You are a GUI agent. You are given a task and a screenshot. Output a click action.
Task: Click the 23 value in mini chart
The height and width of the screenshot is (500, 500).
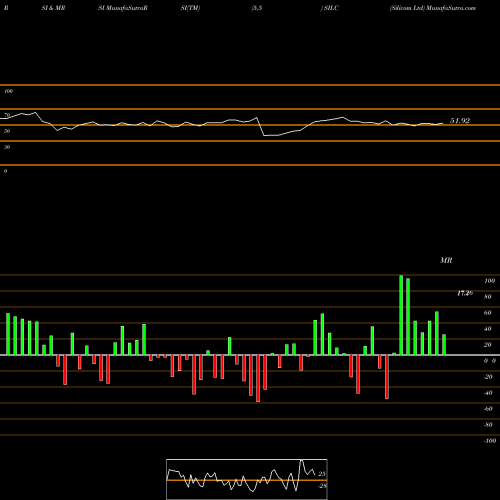pos(322,474)
